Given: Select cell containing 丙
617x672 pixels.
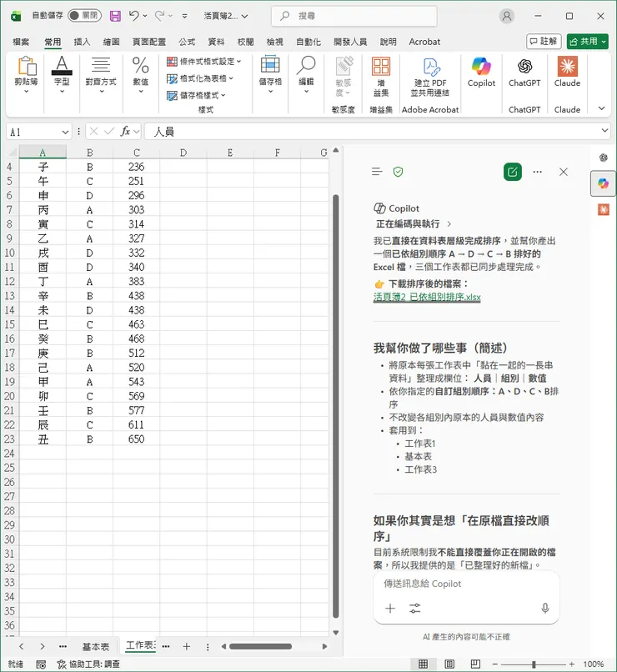Looking at the screenshot, I should (43, 210).
